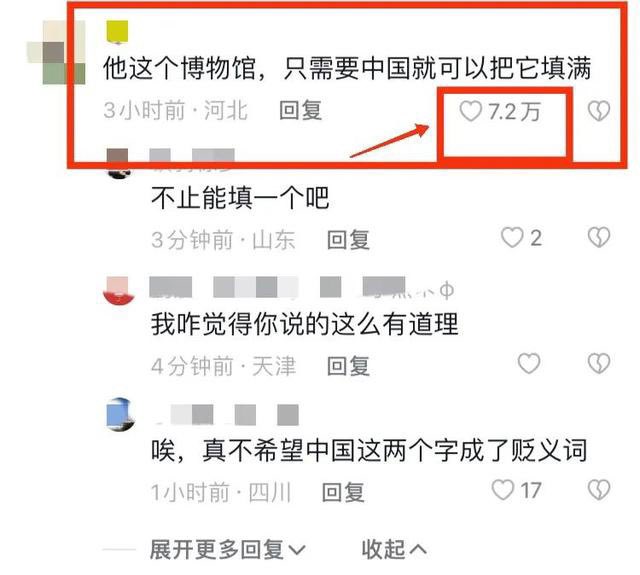Open red avatar of the 天津 replier
The width and height of the screenshot is (640, 575).
119,291
